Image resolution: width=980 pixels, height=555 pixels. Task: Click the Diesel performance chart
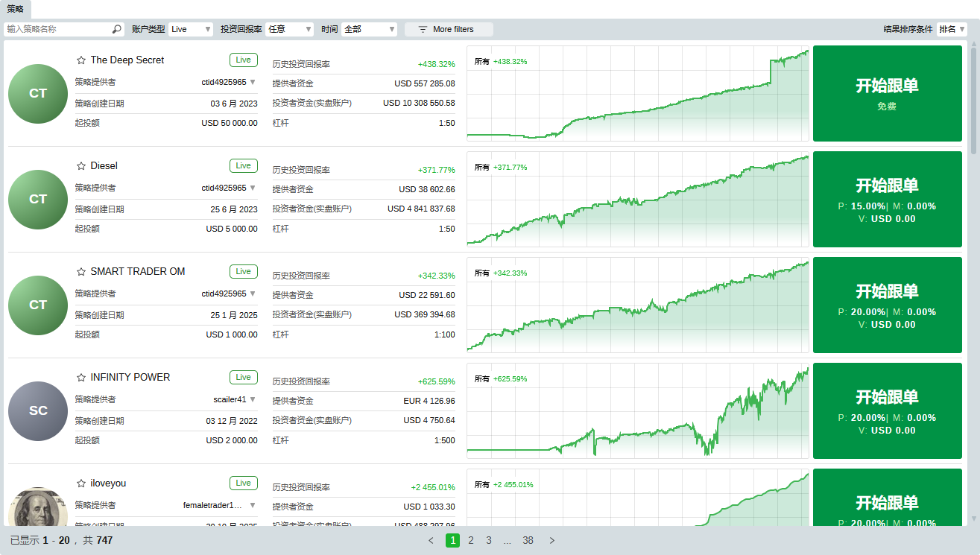pos(638,200)
